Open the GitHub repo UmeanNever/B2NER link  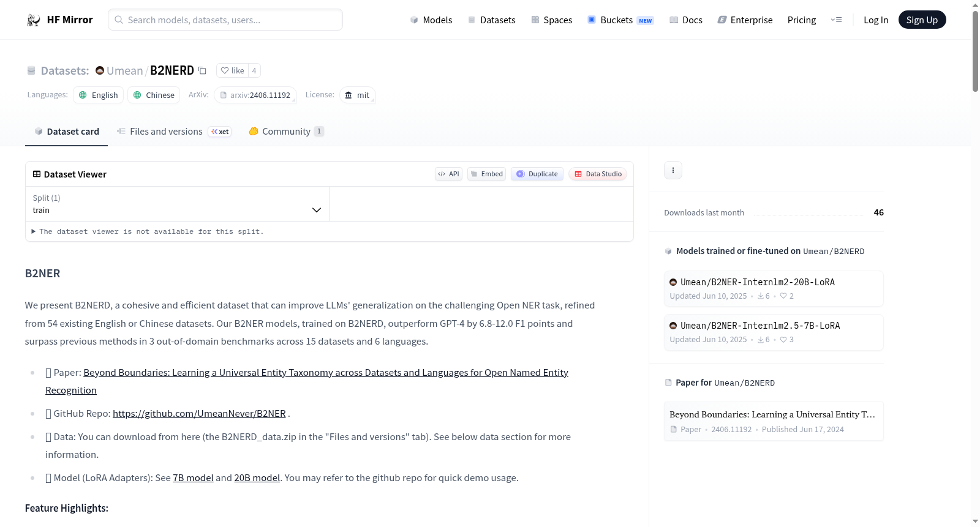tap(199, 414)
